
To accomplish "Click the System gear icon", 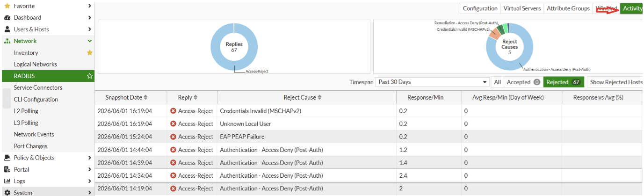I will 7,193.
